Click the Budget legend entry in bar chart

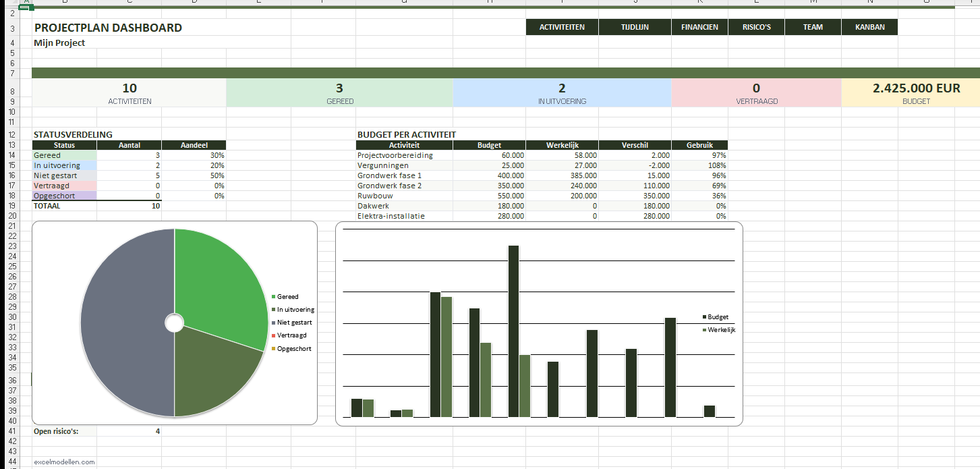click(718, 317)
